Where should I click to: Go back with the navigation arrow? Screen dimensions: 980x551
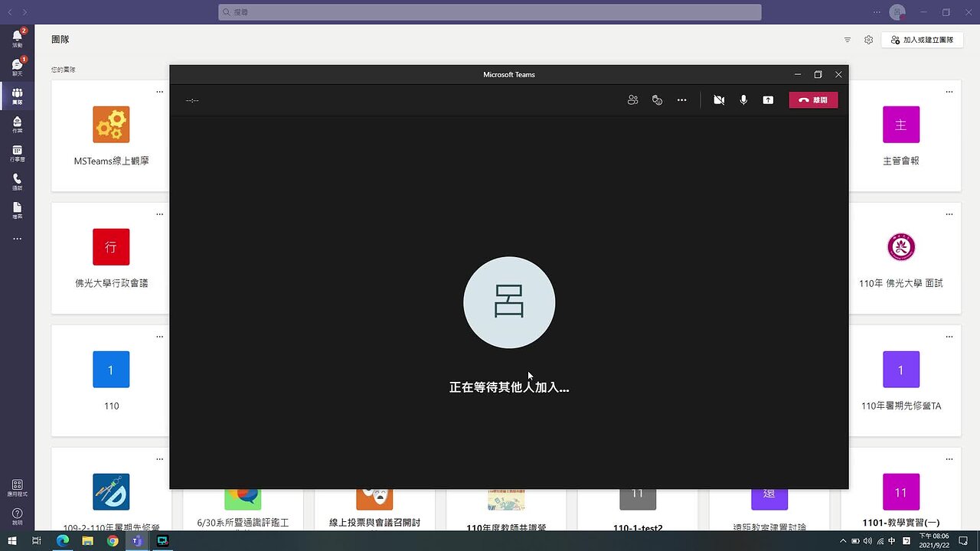click(11, 12)
